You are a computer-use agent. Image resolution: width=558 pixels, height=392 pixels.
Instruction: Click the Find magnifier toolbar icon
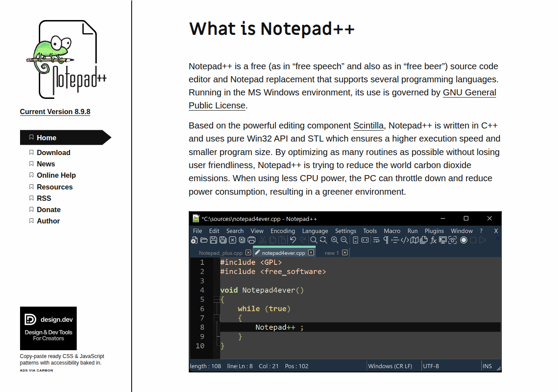click(314, 240)
